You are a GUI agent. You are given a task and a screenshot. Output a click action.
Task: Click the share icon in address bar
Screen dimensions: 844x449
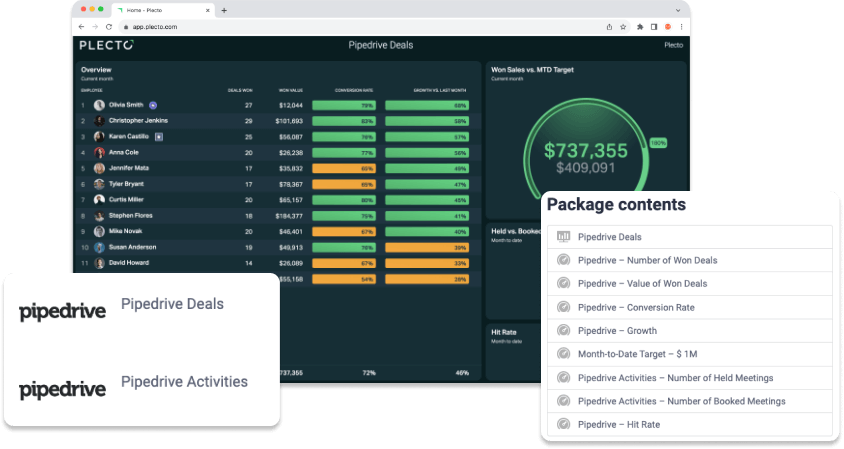tap(609, 27)
